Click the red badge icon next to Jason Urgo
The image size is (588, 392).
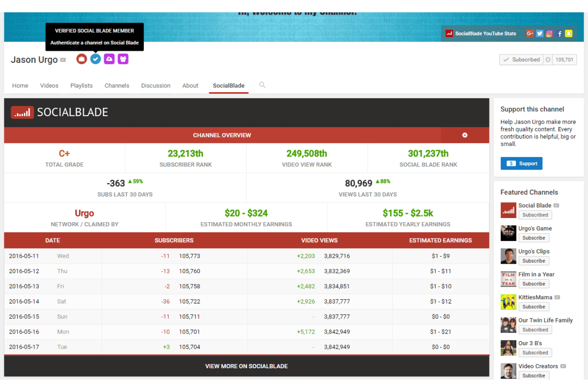[81, 59]
